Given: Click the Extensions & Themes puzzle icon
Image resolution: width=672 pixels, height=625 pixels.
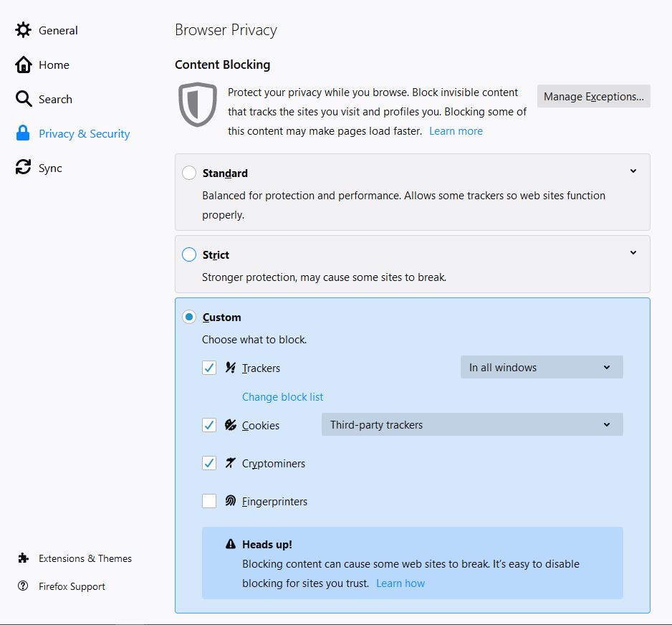Looking at the screenshot, I should coord(24,558).
